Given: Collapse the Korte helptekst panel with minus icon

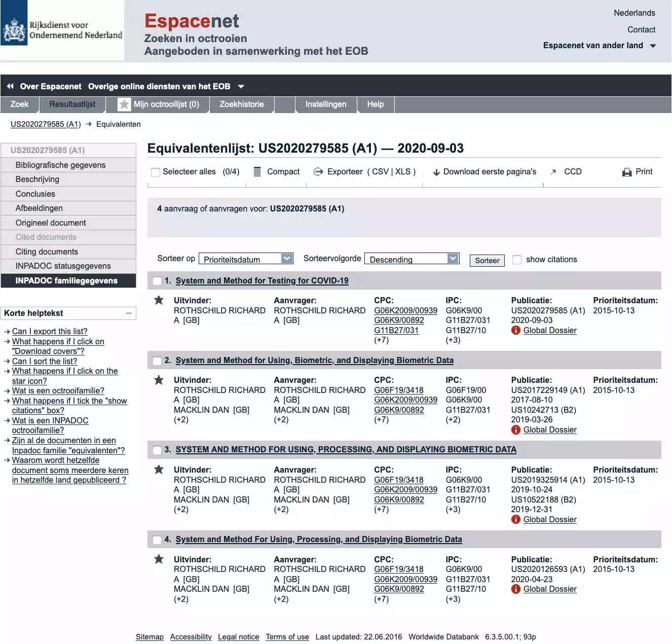Looking at the screenshot, I should (129, 313).
